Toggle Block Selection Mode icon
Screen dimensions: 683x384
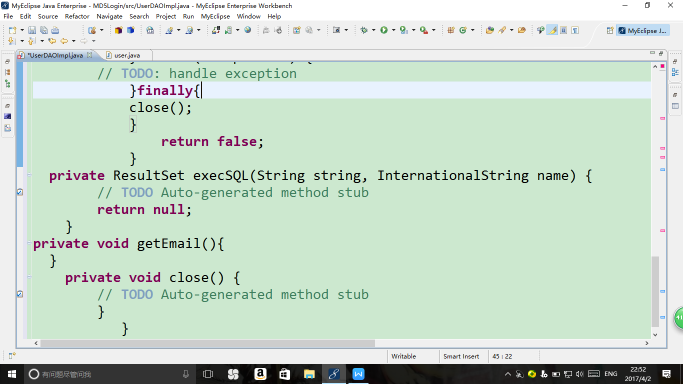(564, 30)
